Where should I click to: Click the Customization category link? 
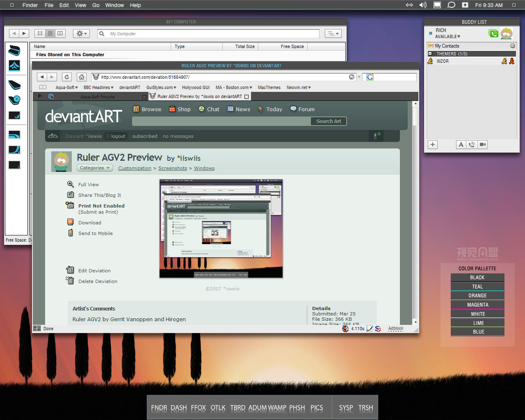[135, 168]
